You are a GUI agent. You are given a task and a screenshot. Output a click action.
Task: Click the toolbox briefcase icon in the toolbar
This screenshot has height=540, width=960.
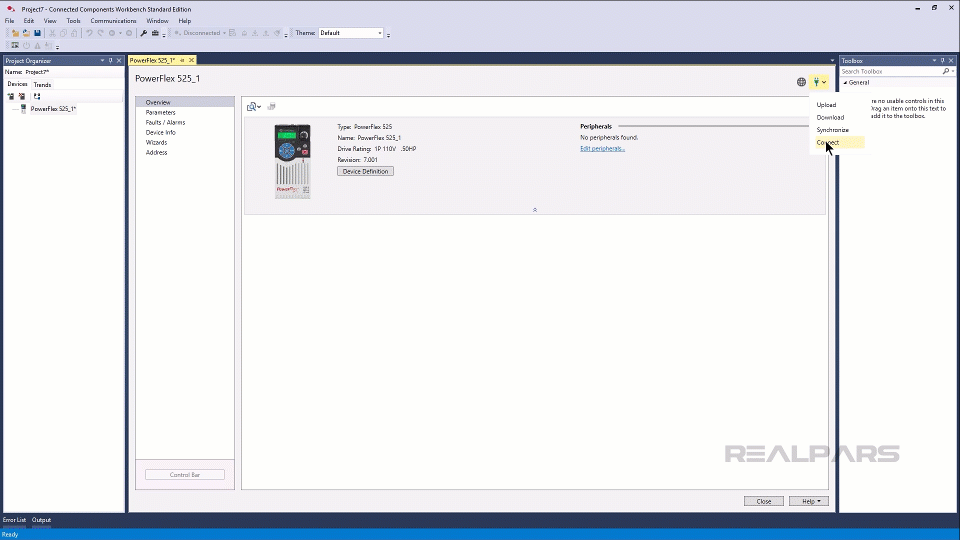point(156,33)
